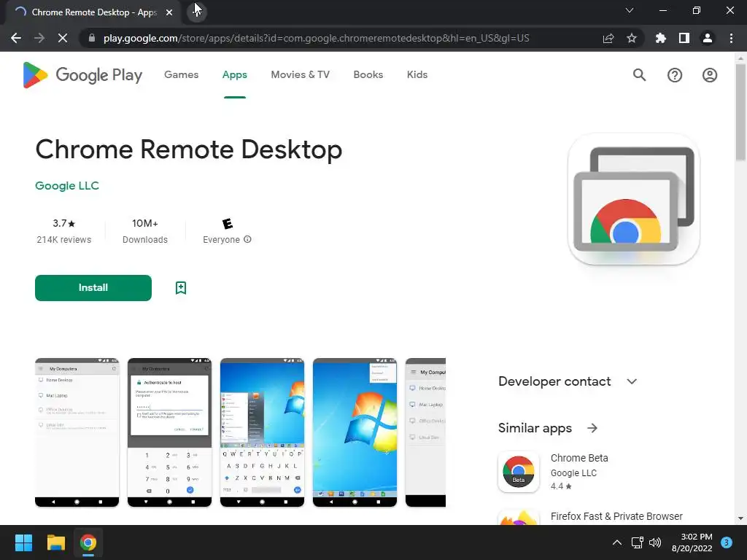747x560 pixels.
Task: Open the screenshot with on-screen keyboard
Action: [x=262, y=432]
